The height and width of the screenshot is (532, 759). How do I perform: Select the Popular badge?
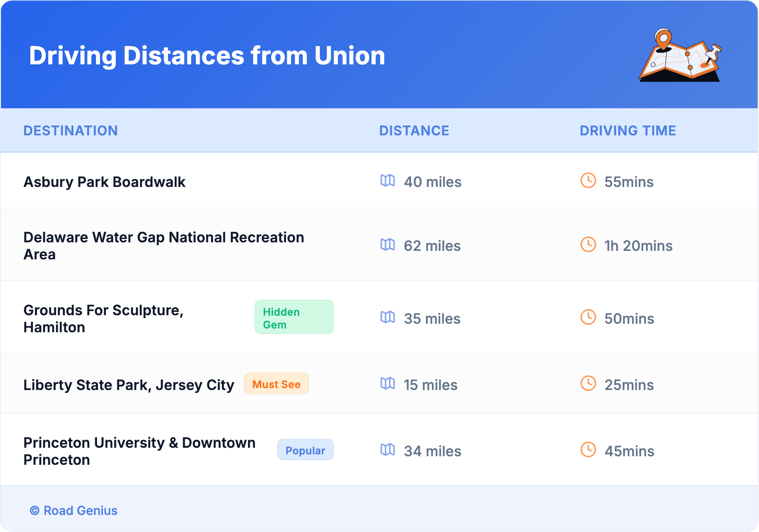[x=305, y=450]
